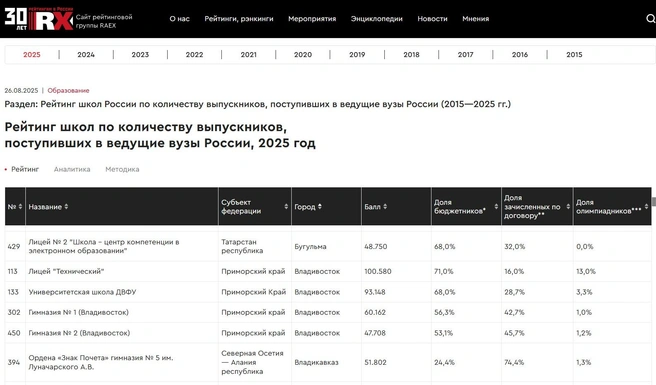This screenshot has height=385, width=656.
Task: Click the score 48.750 cell
Action: pos(376,246)
